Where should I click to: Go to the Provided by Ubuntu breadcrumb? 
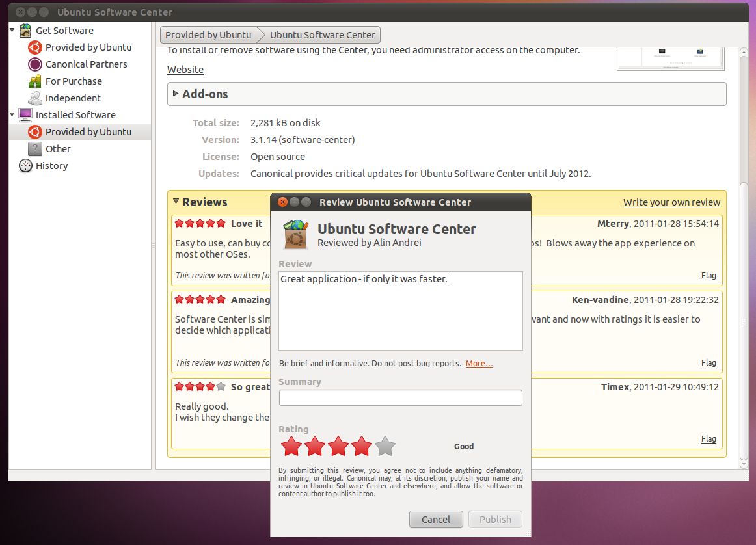point(208,34)
